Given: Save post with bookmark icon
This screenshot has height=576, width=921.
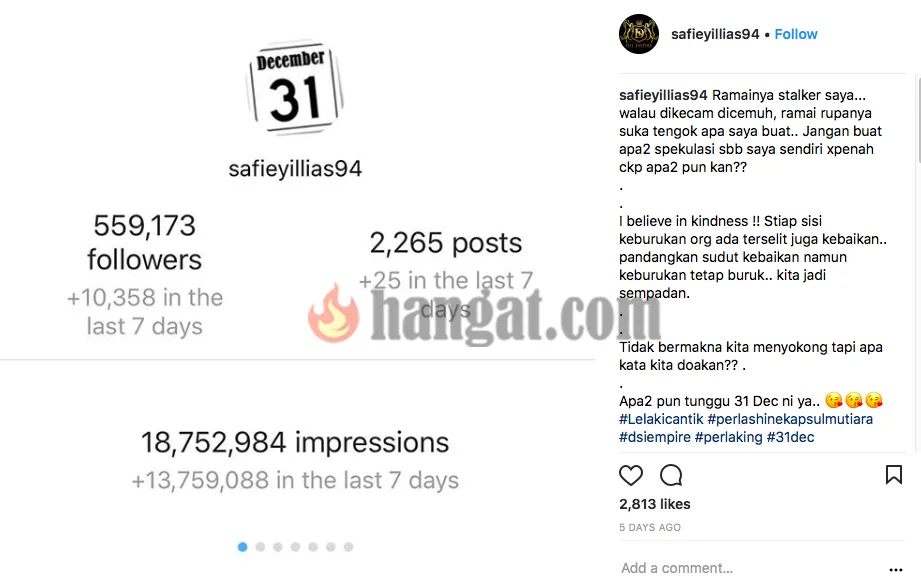Looking at the screenshot, I should click(x=893, y=474).
